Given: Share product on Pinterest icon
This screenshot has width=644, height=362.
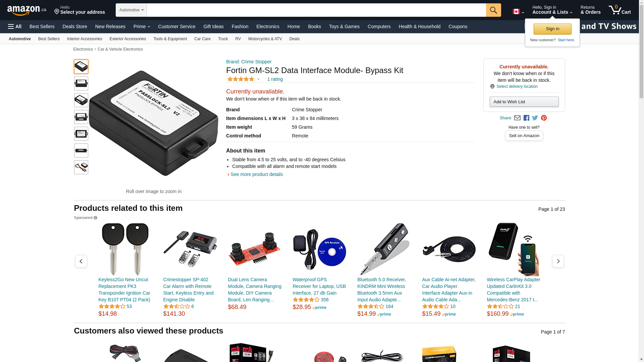Looking at the screenshot, I should (544, 118).
